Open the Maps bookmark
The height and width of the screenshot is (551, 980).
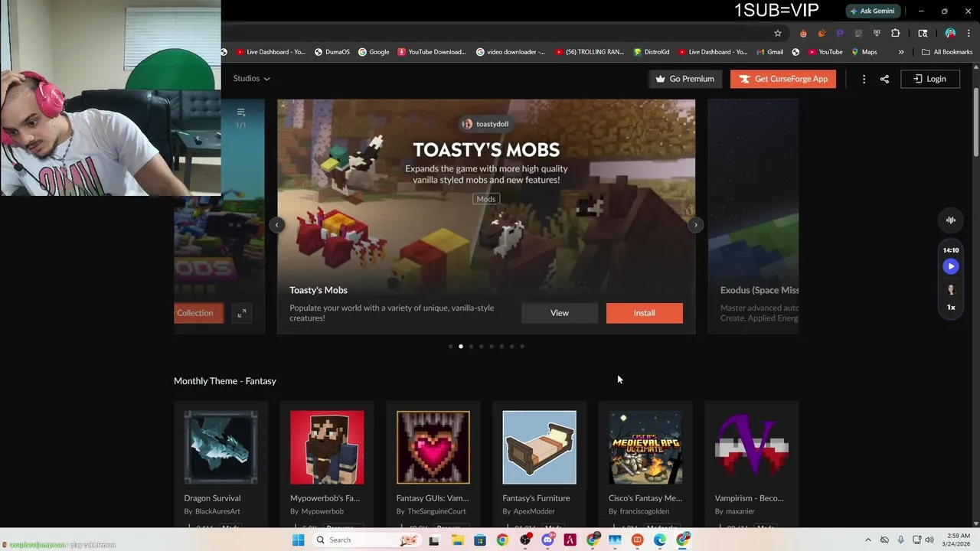[x=864, y=52]
